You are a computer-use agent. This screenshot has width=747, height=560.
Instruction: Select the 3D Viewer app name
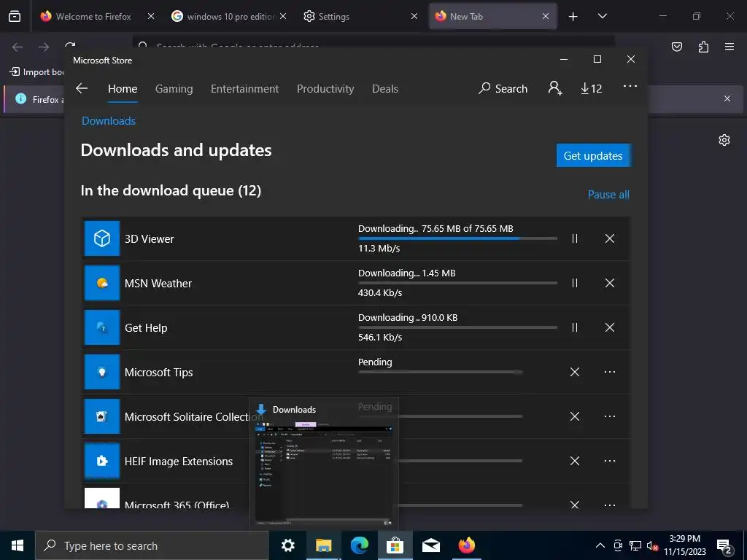coord(149,239)
